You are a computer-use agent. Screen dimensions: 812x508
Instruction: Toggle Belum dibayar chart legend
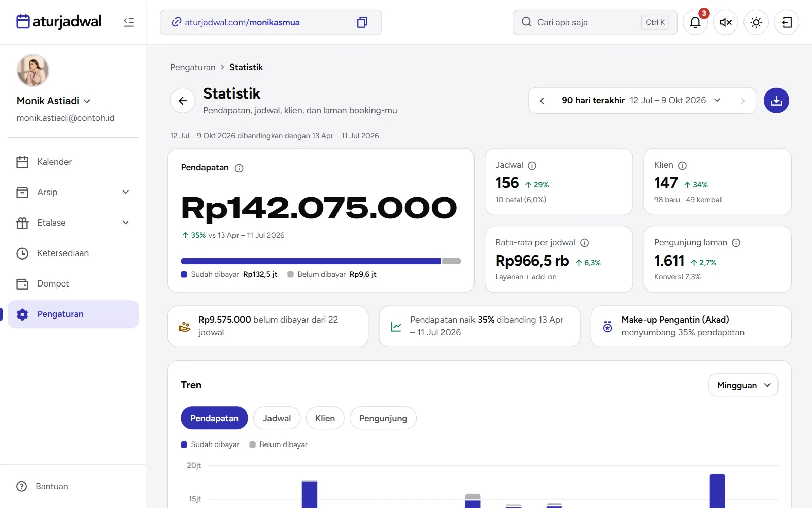279,444
